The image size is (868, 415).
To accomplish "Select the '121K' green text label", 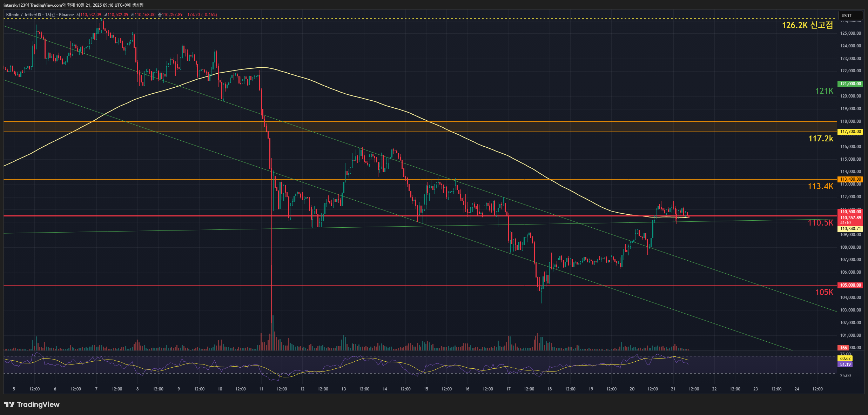I will click(824, 91).
